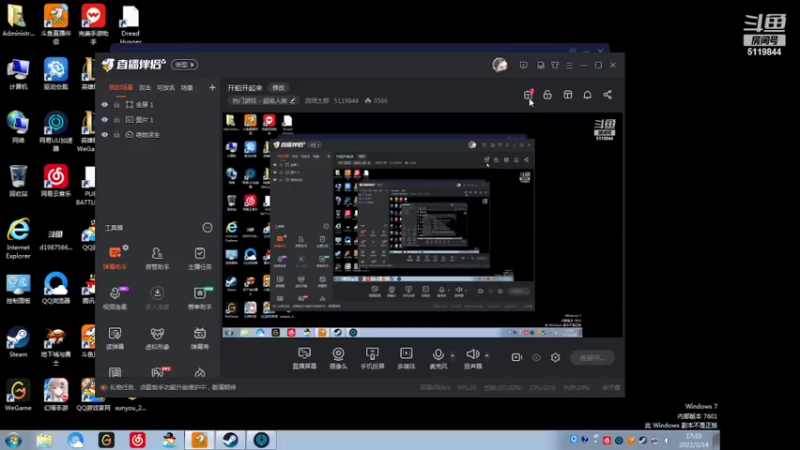Toggle the preview eye icon near settings
Screen dimensions: 800x450
(x=536, y=358)
